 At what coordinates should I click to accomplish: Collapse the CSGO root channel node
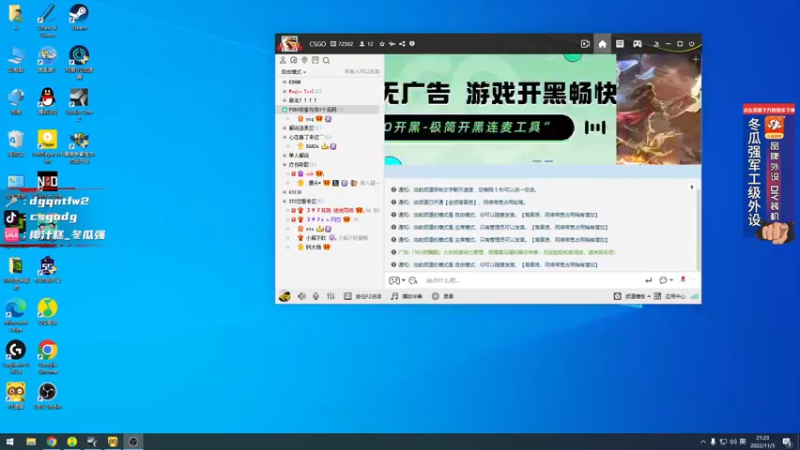(285, 82)
